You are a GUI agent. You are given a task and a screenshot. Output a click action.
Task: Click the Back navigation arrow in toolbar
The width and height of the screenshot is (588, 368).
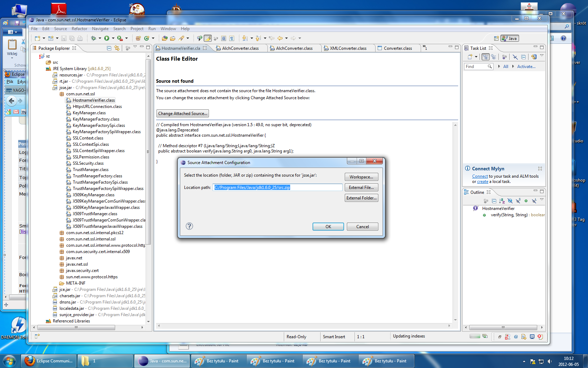pos(280,38)
